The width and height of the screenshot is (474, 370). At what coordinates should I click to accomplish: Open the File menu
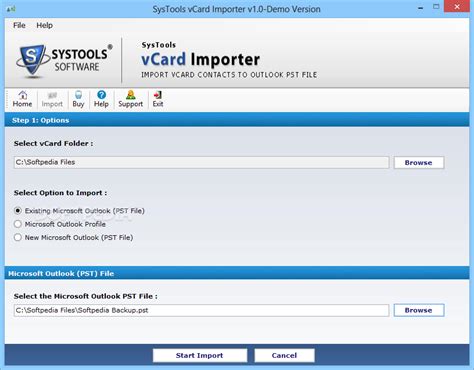click(19, 25)
